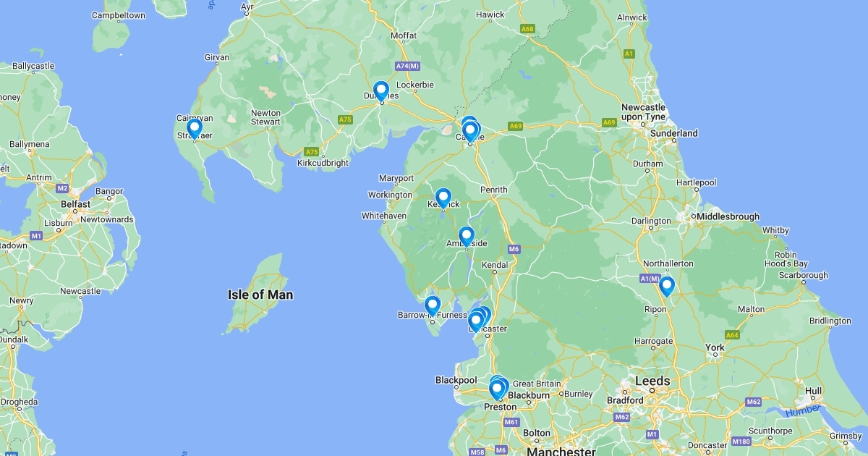Click the A1(M) road badge
The height and width of the screenshot is (456, 868).
coord(650,279)
